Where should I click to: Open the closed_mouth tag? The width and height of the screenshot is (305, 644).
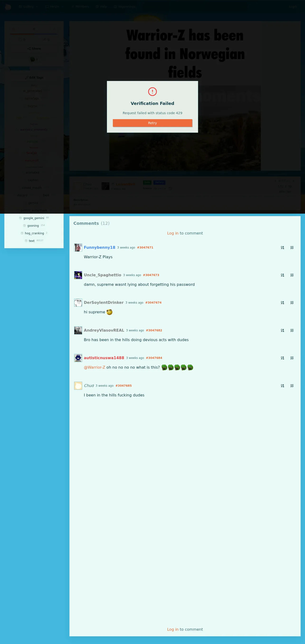pyautogui.click(x=32, y=188)
